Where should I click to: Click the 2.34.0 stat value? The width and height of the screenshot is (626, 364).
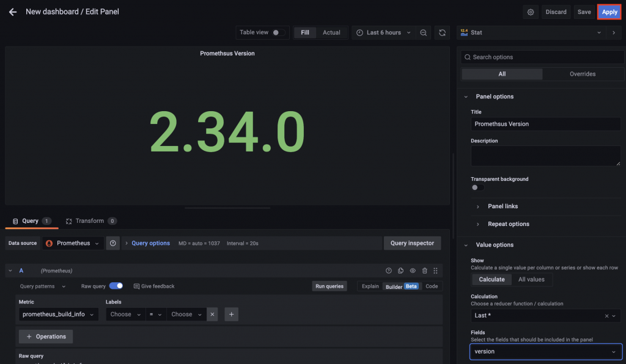[227, 131]
